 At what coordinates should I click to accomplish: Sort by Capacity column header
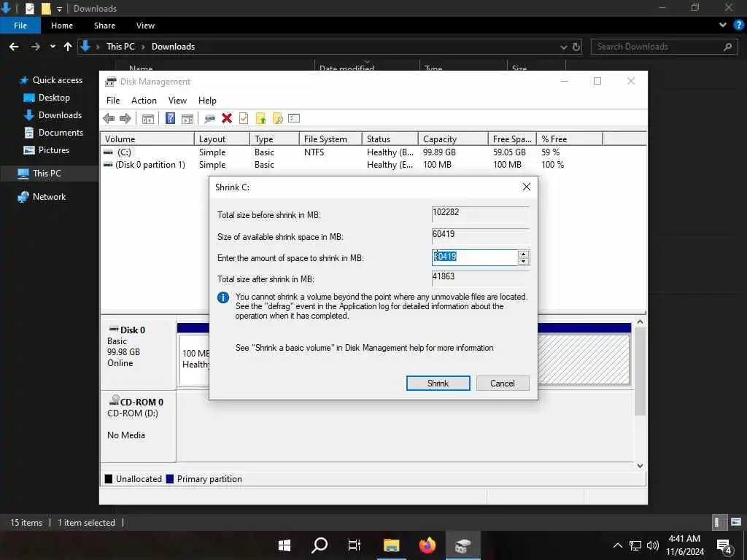(452, 139)
